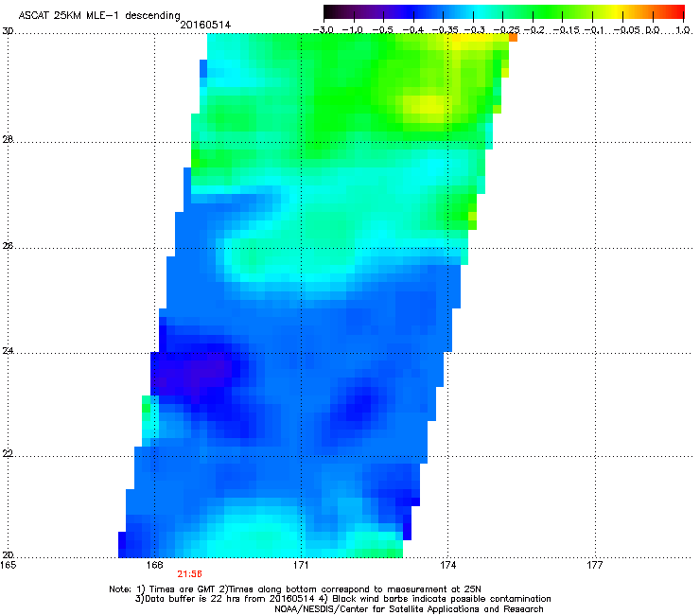This screenshot has height=615, width=700.
Task: Click the "-0.35" color scale label
Action: click(446, 30)
